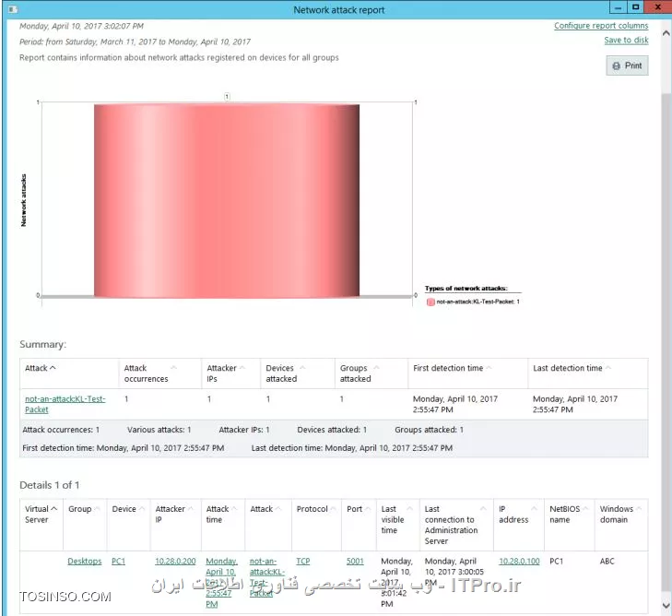Click pink legend swatch for not-an-attack:KL-Test-Packet
This screenshot has height=616, width=672.
pyautogui.click(x=430, y=302)
